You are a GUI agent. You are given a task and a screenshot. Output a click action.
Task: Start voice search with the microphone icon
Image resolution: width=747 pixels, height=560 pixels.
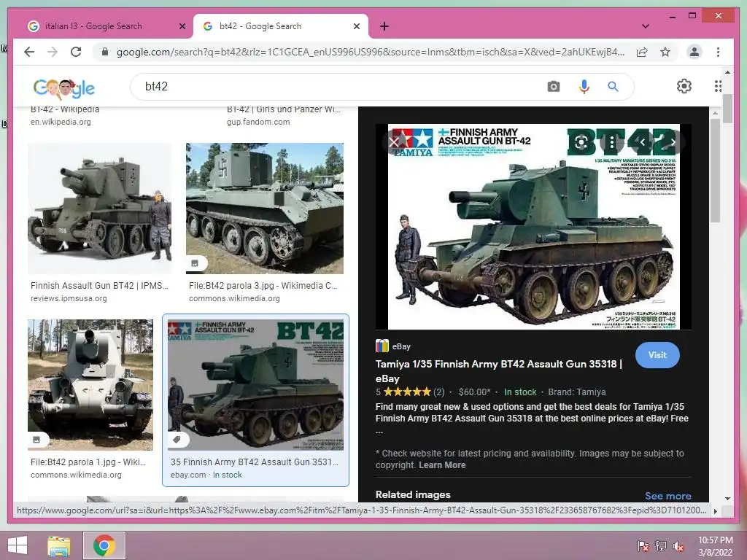click(x=584, y=86)
